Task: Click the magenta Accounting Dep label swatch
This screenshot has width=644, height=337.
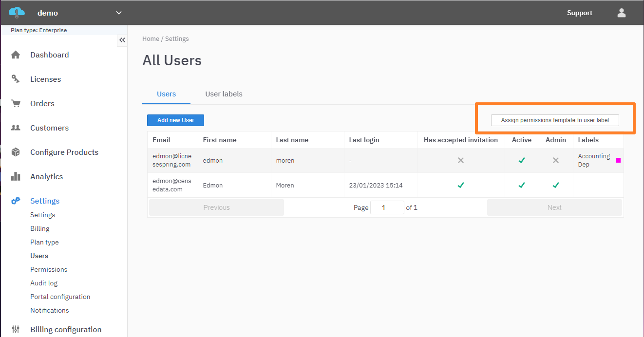Action: point(618,160)
